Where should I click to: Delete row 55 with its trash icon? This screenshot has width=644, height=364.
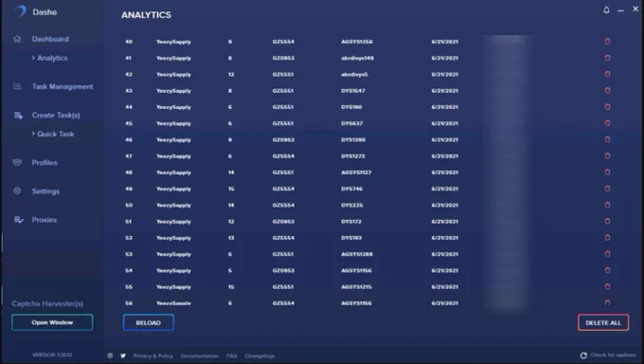tap(607, 286)
